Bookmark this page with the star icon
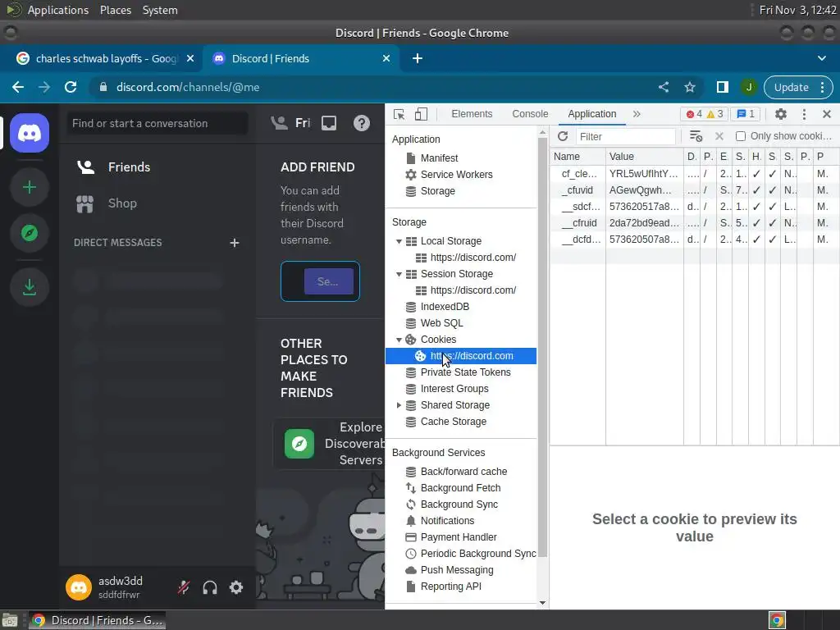The width and height of the screenshot is (840, 630). click(690, 87)
